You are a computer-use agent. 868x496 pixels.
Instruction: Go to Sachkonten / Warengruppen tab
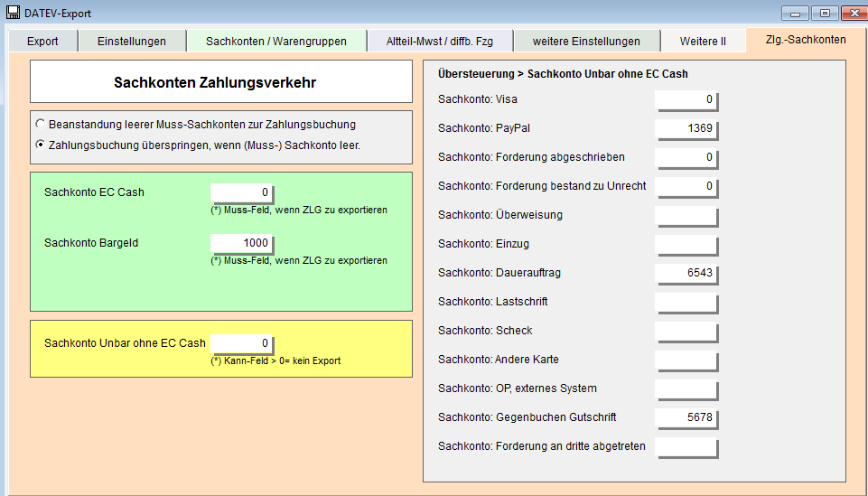coord(276,41)
